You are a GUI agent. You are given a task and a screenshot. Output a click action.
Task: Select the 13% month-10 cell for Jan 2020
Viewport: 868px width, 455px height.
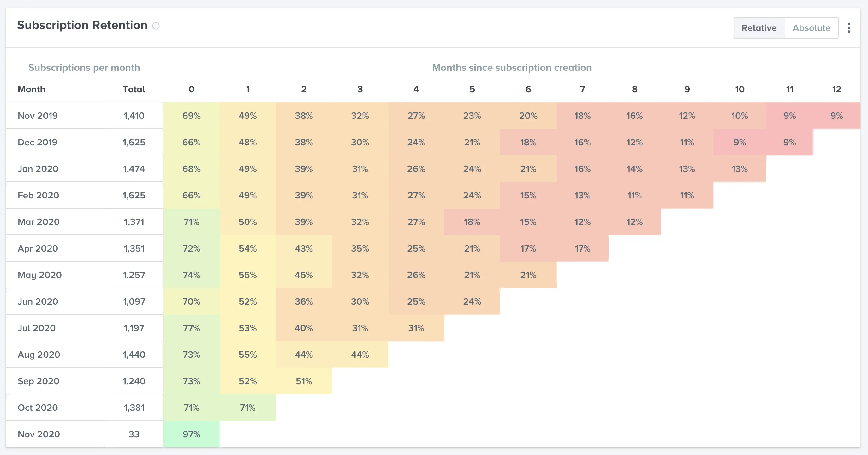click(740, 169)
